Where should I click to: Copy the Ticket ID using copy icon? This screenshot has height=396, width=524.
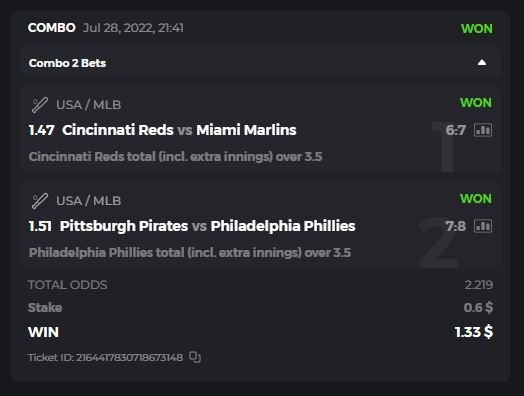(195, 357)
